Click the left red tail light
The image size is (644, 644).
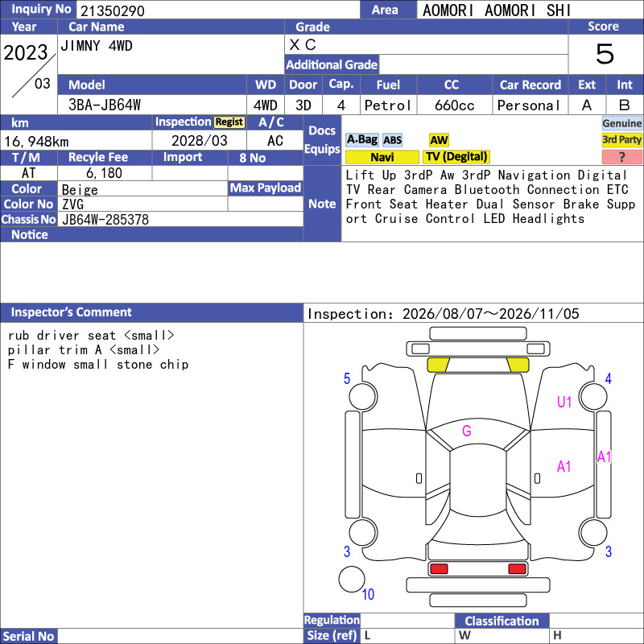tap(439, 568)
